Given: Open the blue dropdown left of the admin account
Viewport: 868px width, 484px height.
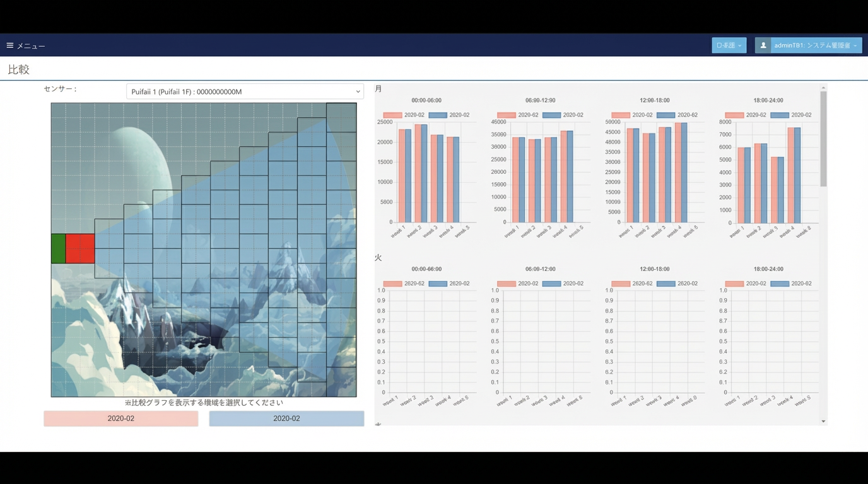Looking at the screenshot, I should (729, 45).
